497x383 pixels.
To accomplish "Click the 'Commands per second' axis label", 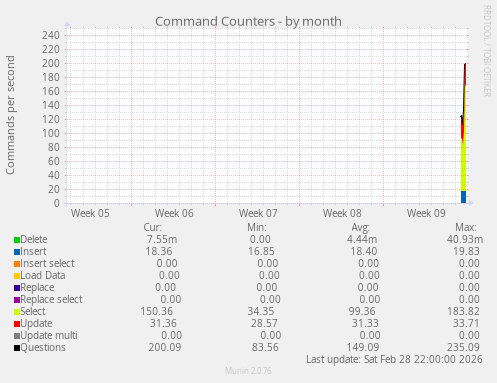I will pos(10,115).
